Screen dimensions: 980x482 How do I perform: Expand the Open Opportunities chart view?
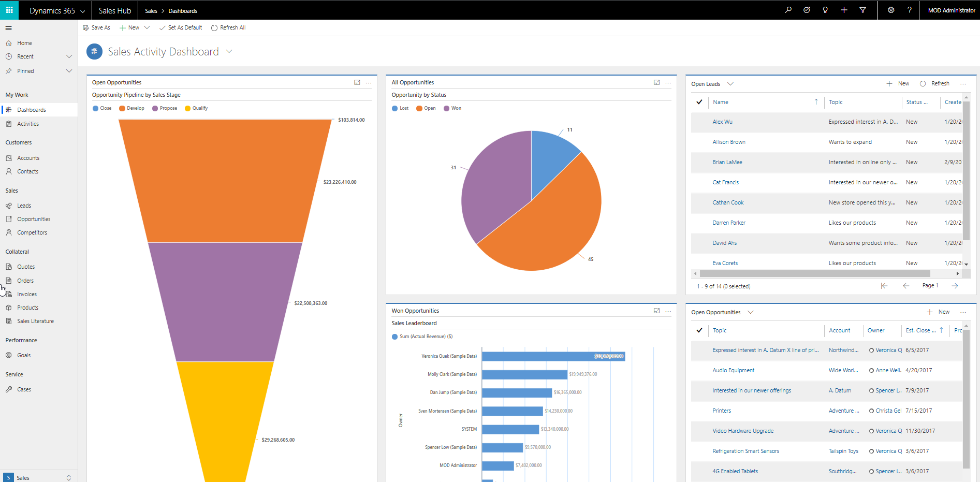(x=357, y=82)
